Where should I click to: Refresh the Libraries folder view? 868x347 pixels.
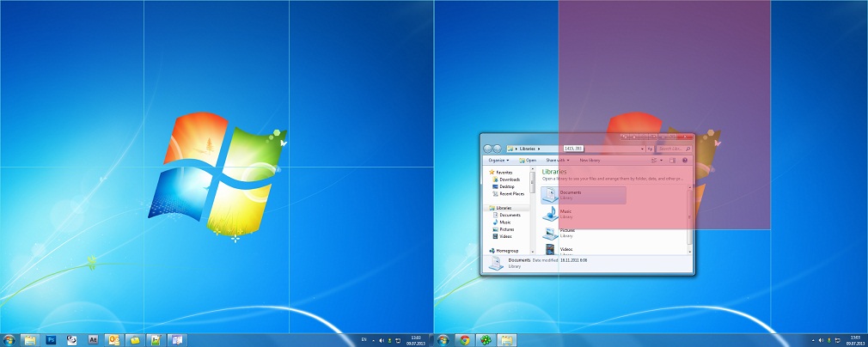(x=651, y=149)
